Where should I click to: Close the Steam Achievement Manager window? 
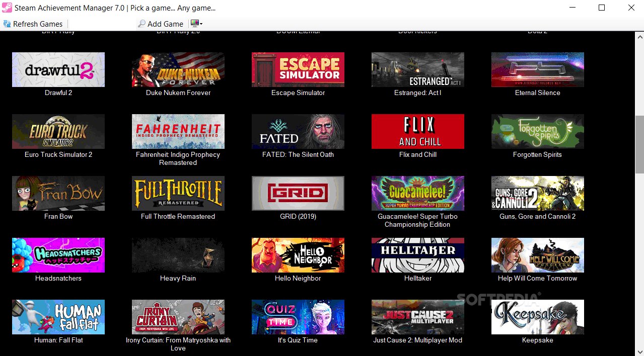coord(631,8)
